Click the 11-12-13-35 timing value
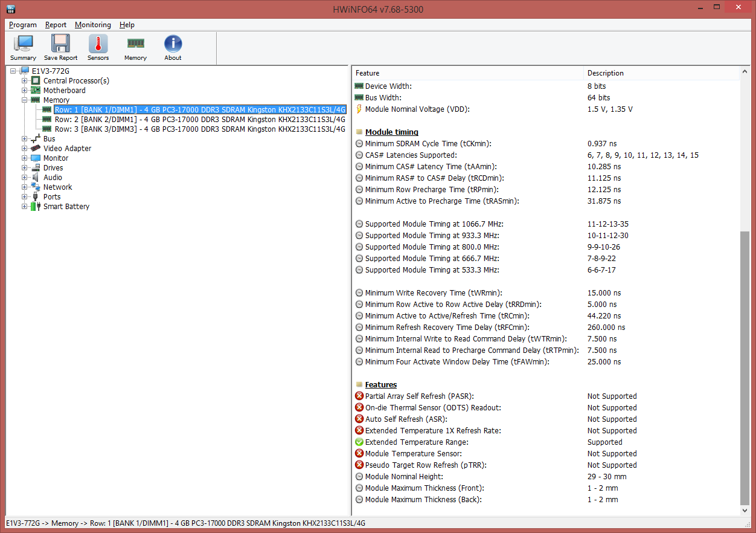 point(608,224)
